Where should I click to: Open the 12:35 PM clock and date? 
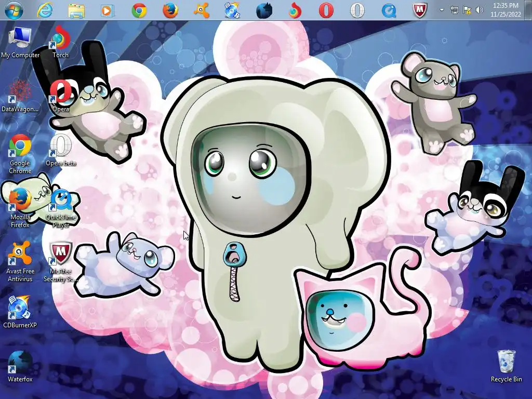(506, 10)
